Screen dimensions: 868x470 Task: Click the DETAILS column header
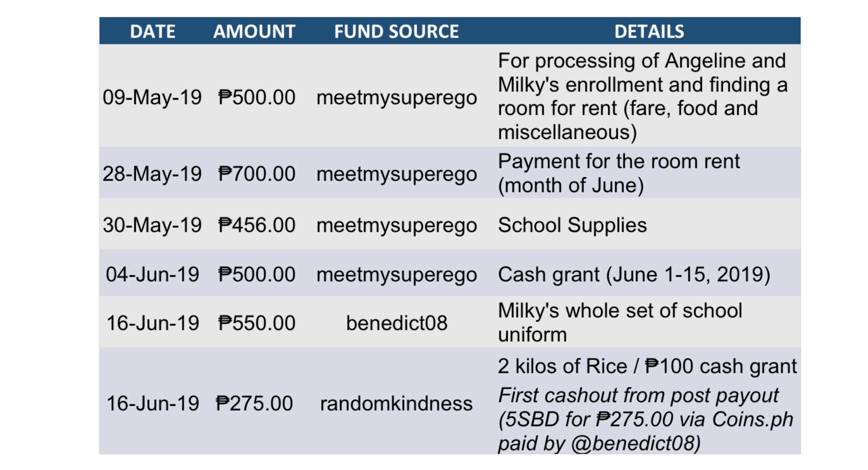[x=649, y=31]
